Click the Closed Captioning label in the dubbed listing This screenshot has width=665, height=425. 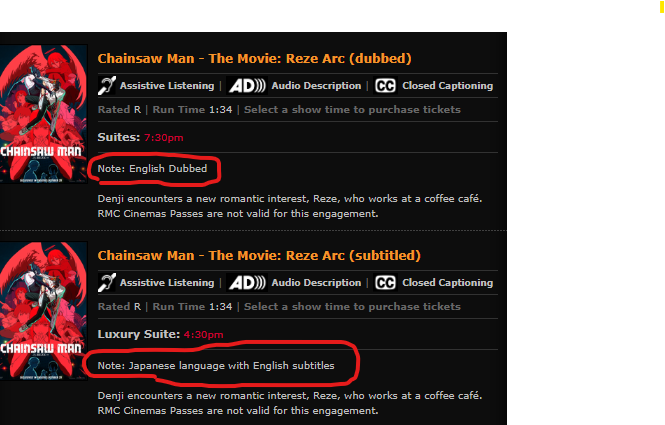click(446, 86)
